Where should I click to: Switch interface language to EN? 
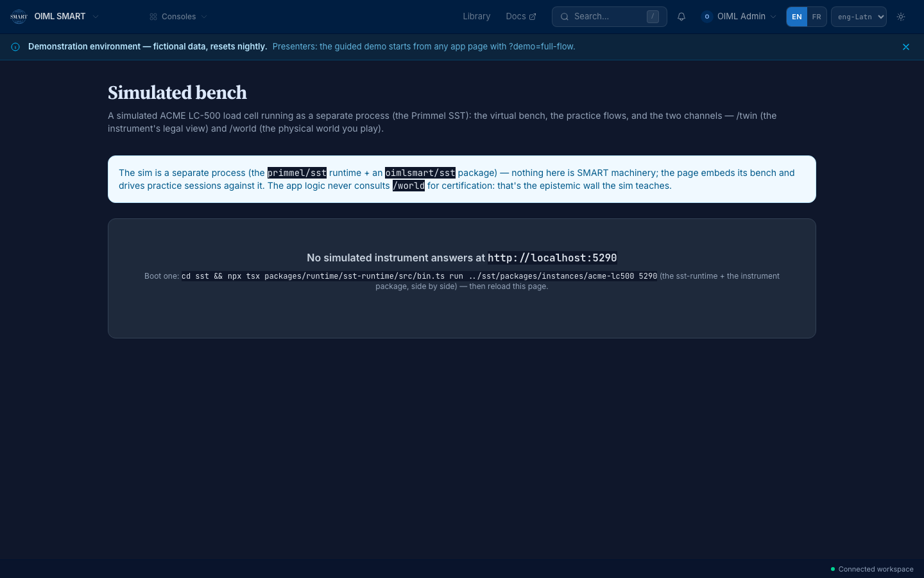coord(797,17)
